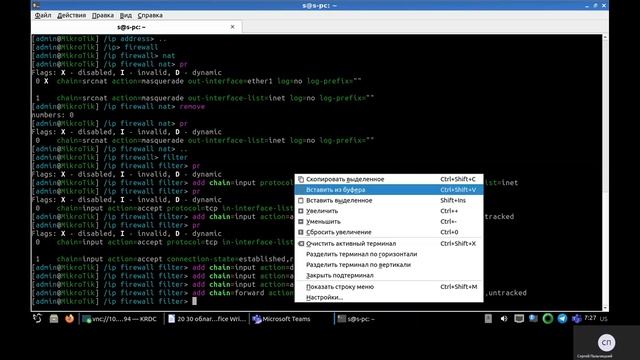The height and width of the screenshot is (360, 640).
Task: Click the '/ip firewall> nat' command line
Action: tap(104, 56)
